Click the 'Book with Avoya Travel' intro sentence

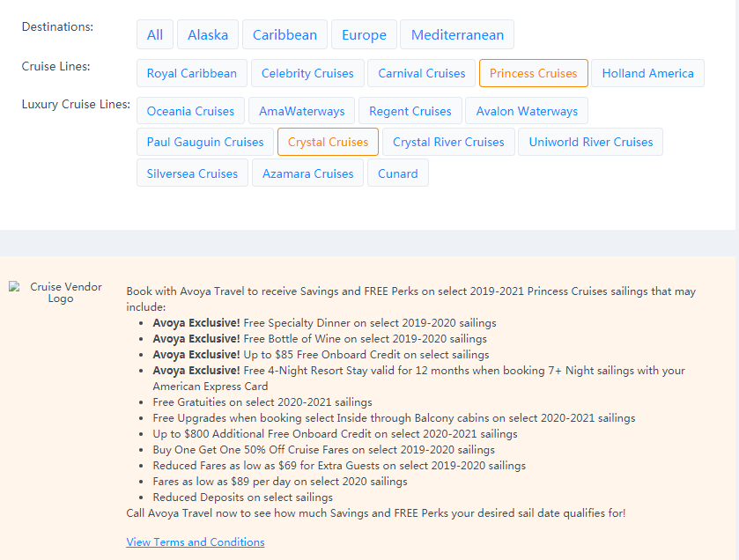tap(411, 299)
